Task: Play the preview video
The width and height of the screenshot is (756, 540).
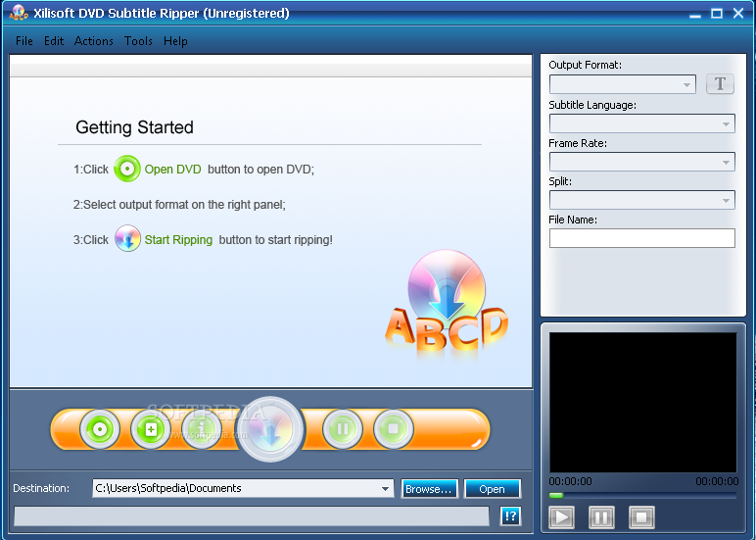Action: pos(562,517)
